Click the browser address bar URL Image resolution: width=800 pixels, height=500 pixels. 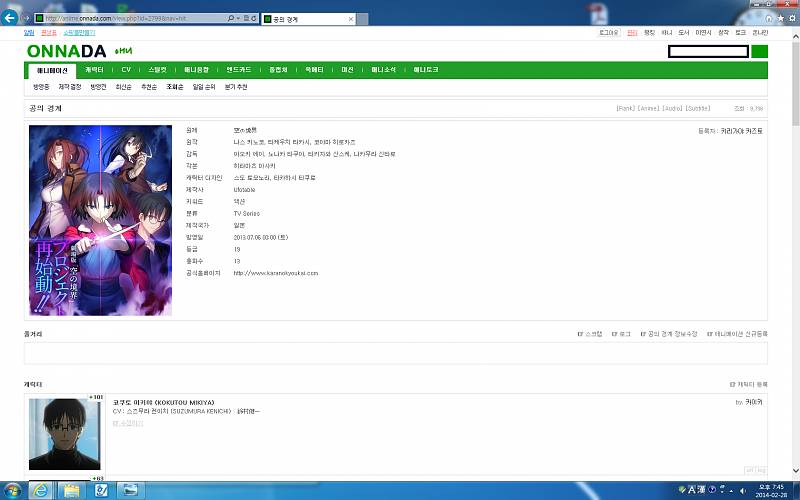(x=130, y=19)
